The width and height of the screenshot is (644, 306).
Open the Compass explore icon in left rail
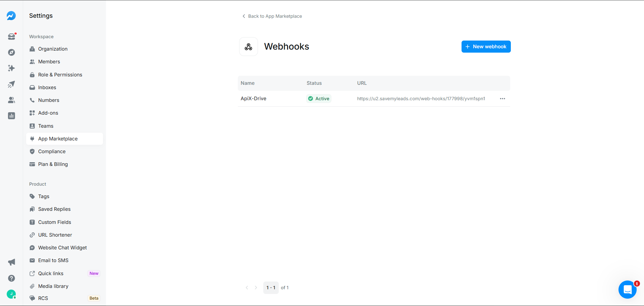coord(11,52)
